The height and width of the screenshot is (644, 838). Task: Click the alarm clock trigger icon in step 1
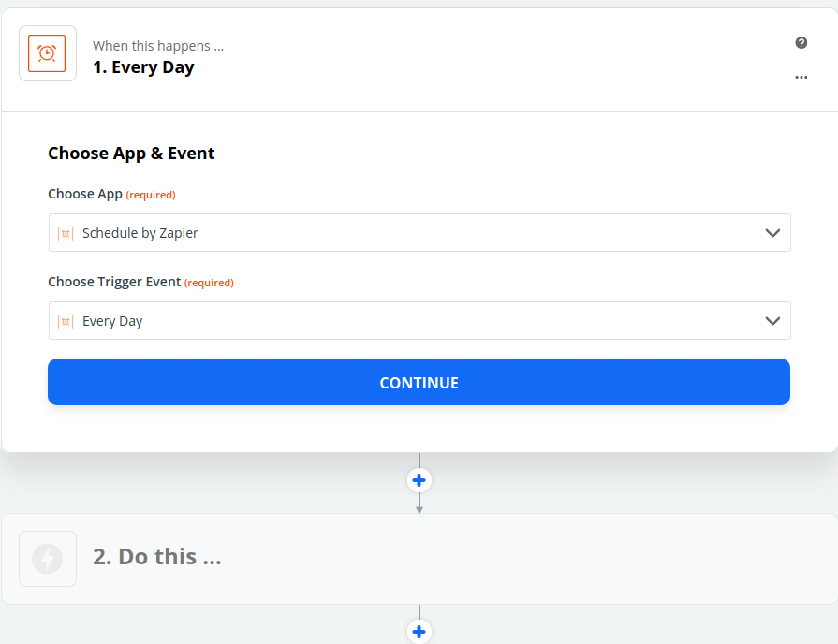pyautogui.click(x=47, y=53)
